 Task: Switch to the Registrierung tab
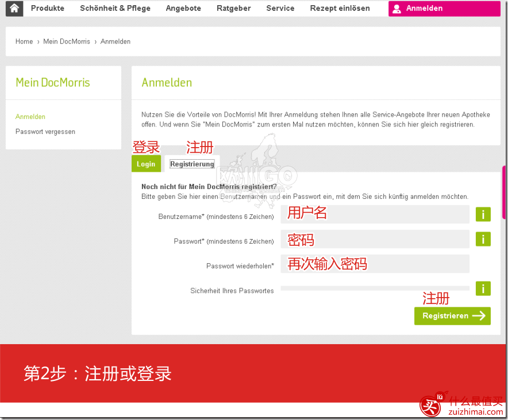pos(192,164)
